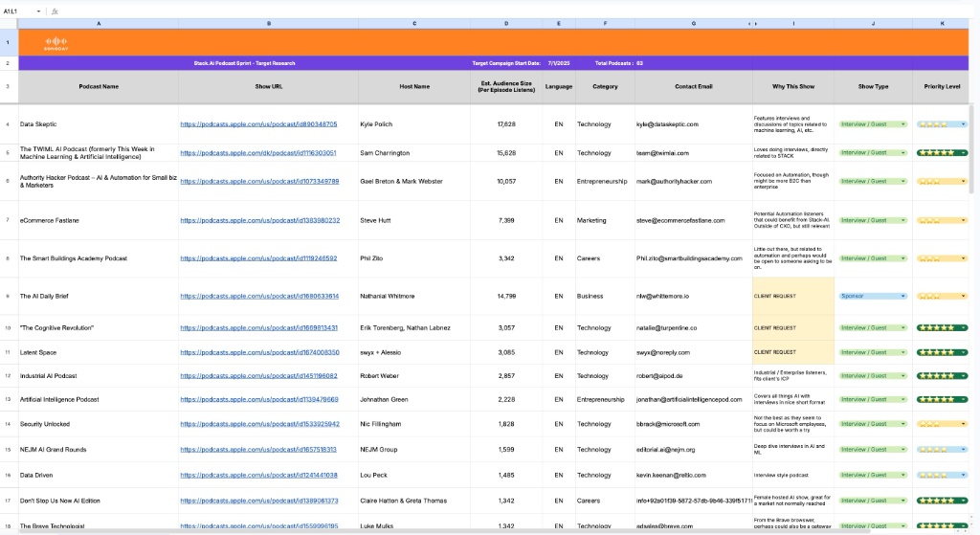Open Show Type dropdown for Data Skeptic
This screenshot has height=535, width=980.
pos(904,124)
